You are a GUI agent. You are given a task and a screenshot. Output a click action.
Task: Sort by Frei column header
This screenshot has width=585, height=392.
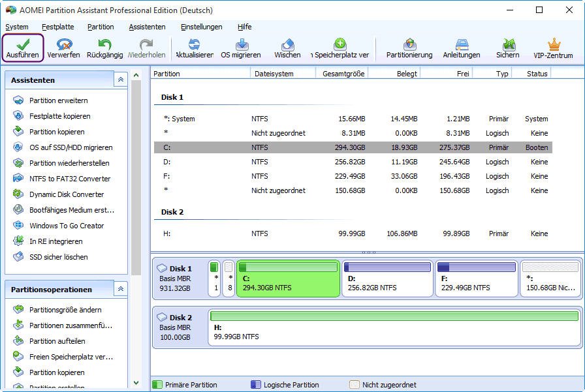coord(447,74)
